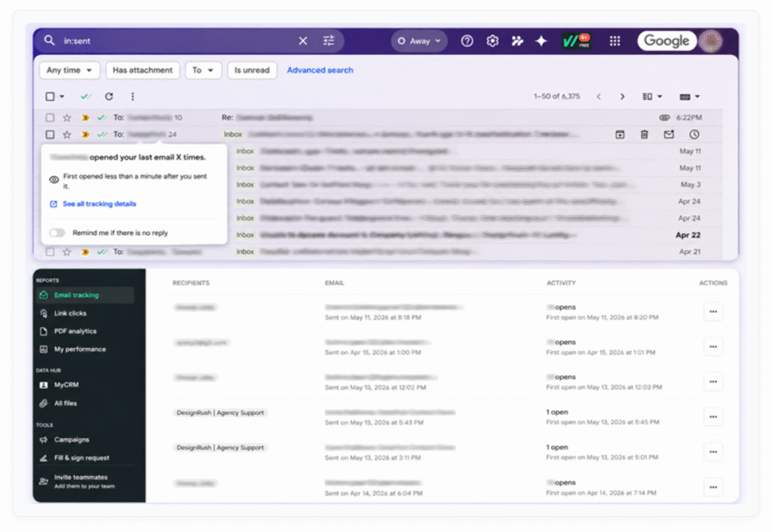Expand the select-all dropdown arrow
Screen dimensions: 772x532
[x=62, y=96]
